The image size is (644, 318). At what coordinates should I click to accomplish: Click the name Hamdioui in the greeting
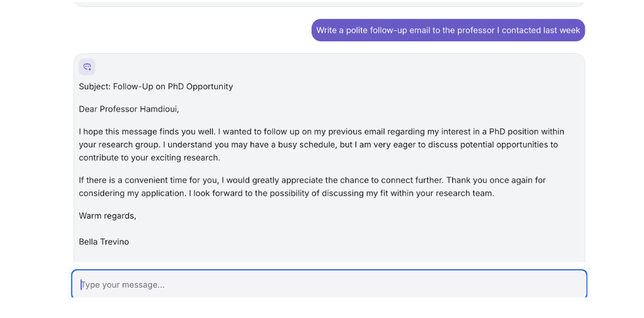(159, 109)
